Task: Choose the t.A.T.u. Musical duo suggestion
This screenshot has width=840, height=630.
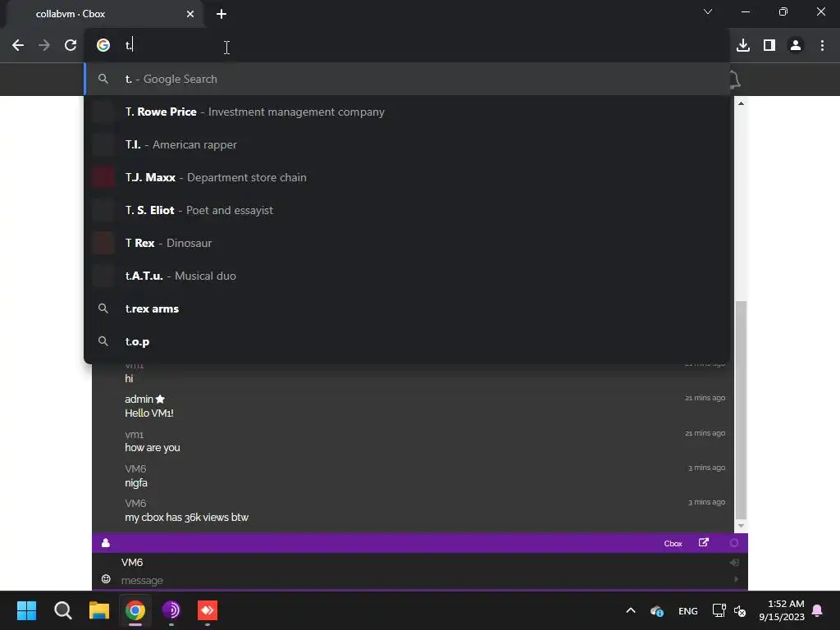Action: (x=407, y=276)
